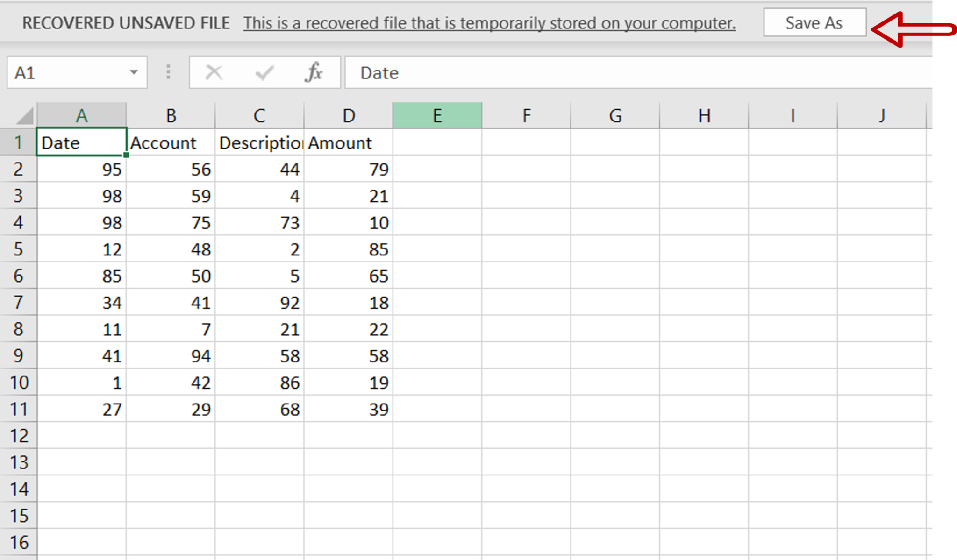Select row header 5
The width and height of the screenshot is (957, 560).
pyautogui.click(x=19, y=249)
